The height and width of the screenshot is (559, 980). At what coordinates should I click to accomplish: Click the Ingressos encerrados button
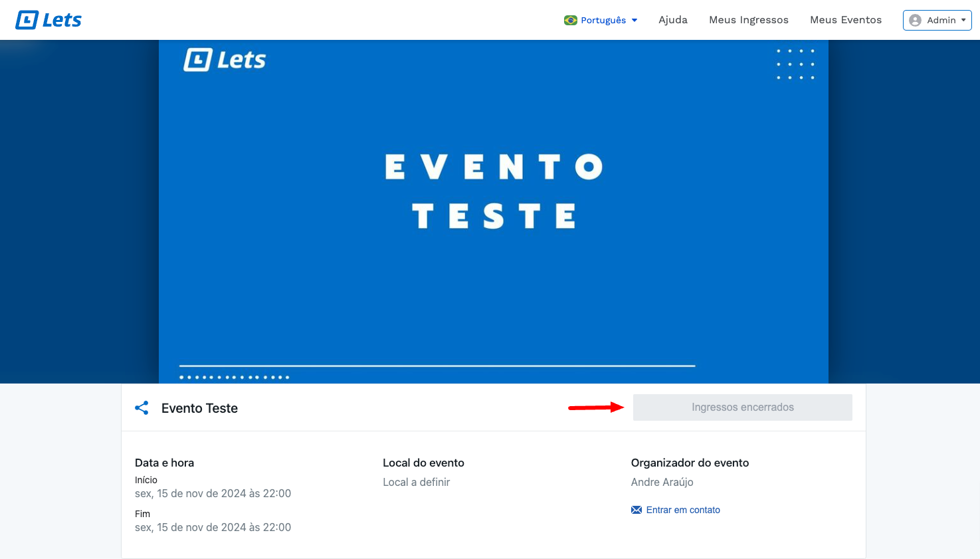click(742, 407)
